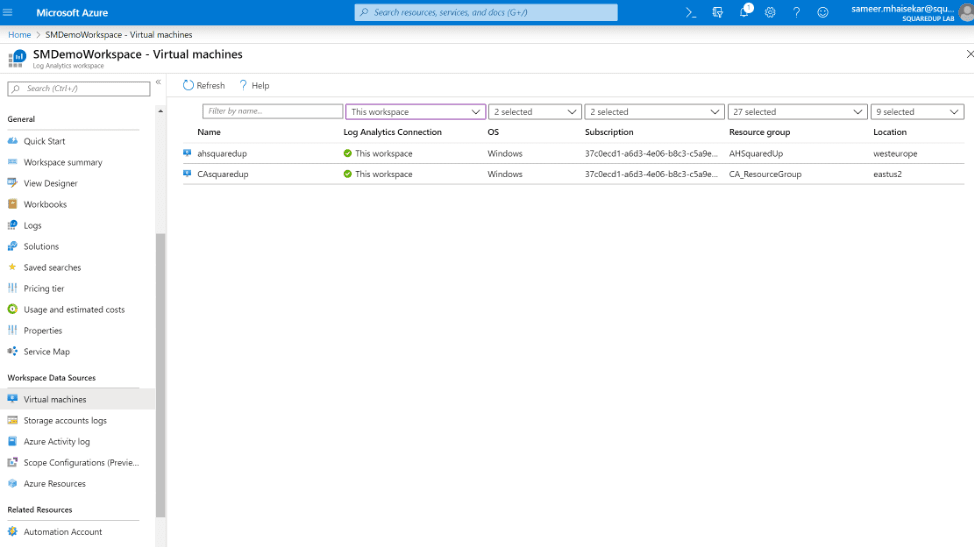Image resolution: width=974 pixels, height=547 pixels.
Task: Open the Azure portal hamburger menu
Action: click(8, 12)
